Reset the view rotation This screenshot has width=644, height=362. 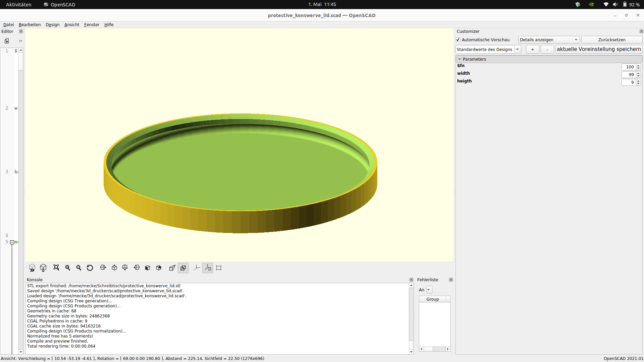tap(90, 268)
